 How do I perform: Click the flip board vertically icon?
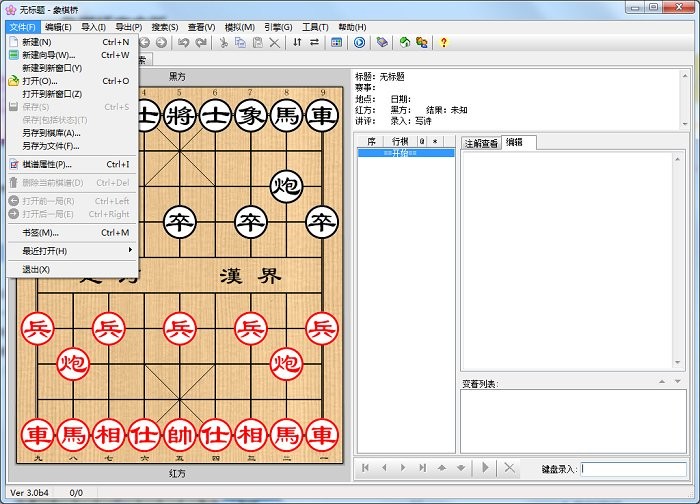click(296, 43)
